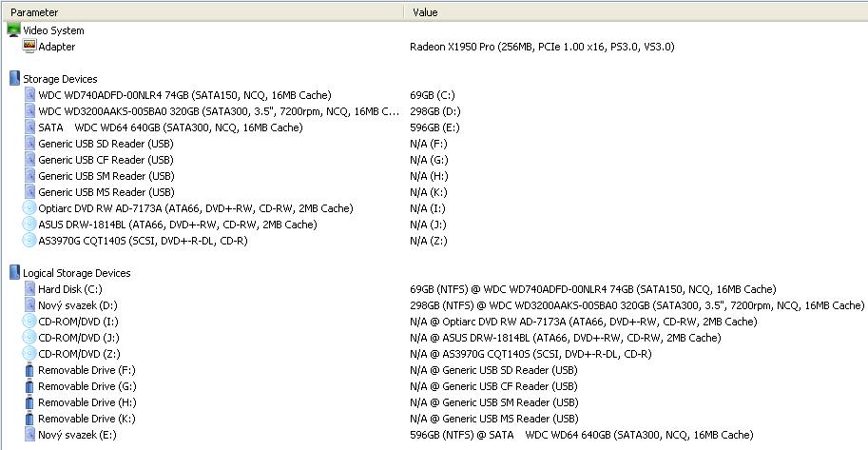
Task: Select the SATA WDC WD64 640GB row
Action: point(170,127)
